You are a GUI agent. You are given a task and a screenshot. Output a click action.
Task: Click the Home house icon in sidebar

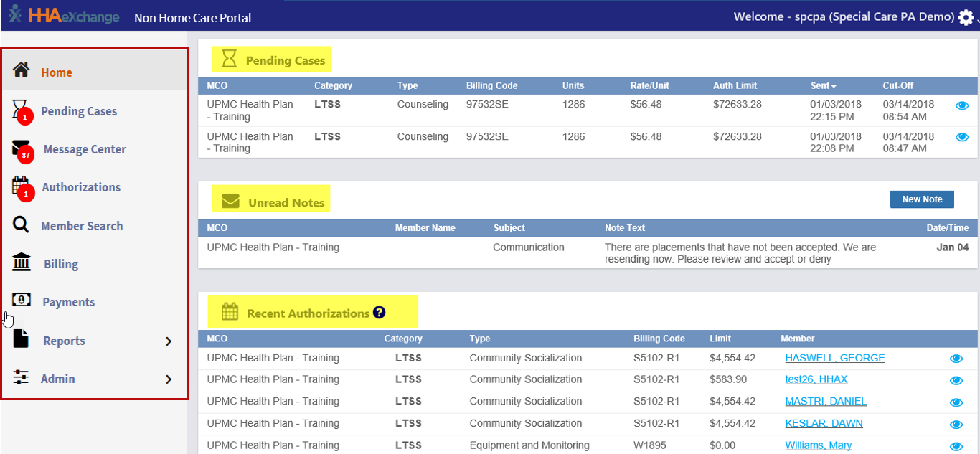22,70
